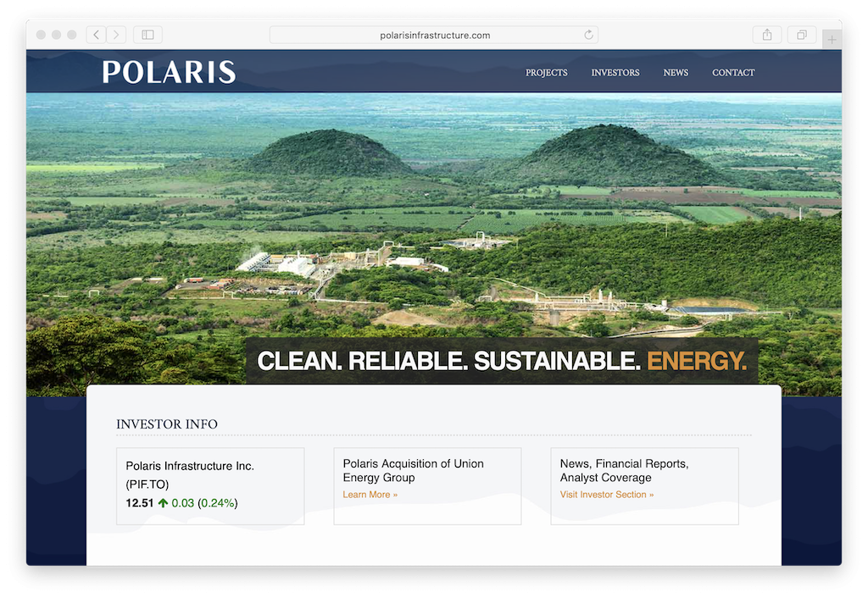868x598 pixels.
Task: Click the Safari back arrow button
Action: pos(96,35)
